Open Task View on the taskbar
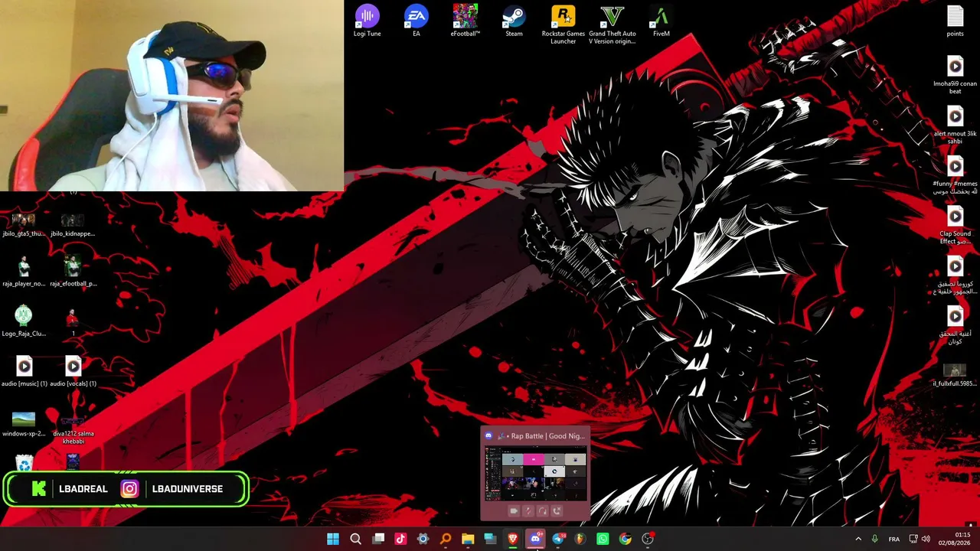Image resolution: width=980 pixels, height=551 pixels. click(378, 539)
